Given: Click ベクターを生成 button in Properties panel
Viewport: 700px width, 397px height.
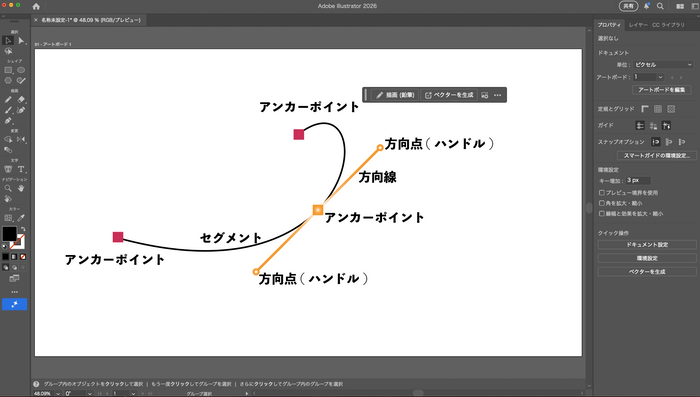Looking at the screenshot, I should (647, 272).
